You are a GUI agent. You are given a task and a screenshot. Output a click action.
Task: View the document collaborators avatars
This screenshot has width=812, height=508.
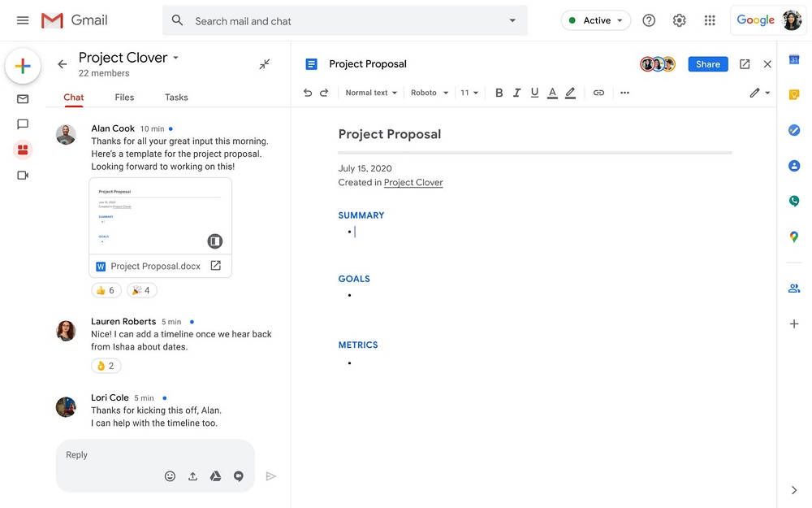click(x=658, y=64)
